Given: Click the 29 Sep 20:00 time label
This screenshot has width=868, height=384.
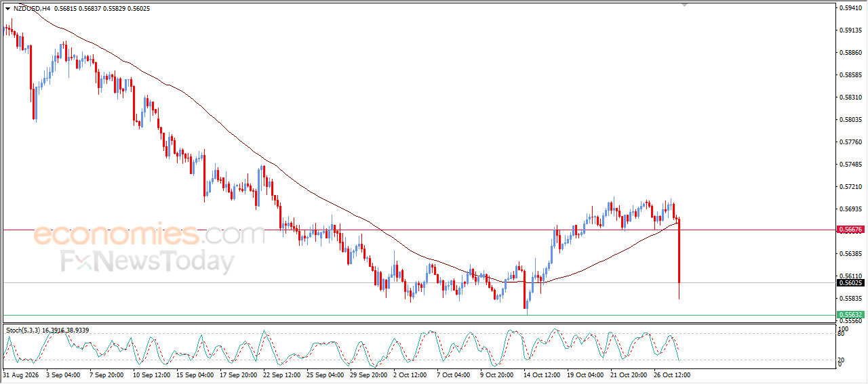Looking at the screenshot, I should pos(369,375).
